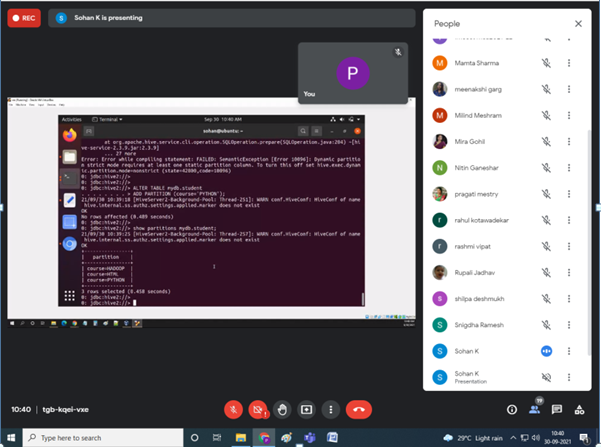The height and width of the screenshot is (447, 601).
Task: Toggle the camera off button
Action: (257, 409)
